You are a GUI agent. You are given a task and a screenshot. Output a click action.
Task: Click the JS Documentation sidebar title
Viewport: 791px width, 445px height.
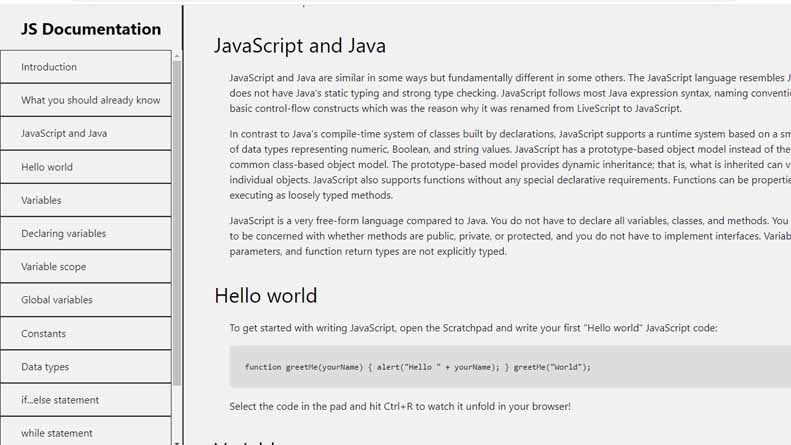(91, 29)
